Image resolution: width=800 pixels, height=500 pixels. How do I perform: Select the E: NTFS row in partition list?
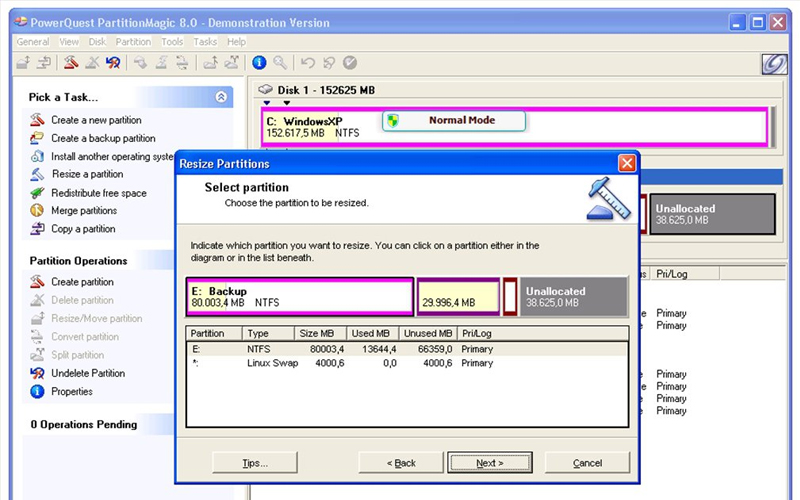(x=407, y=349)
